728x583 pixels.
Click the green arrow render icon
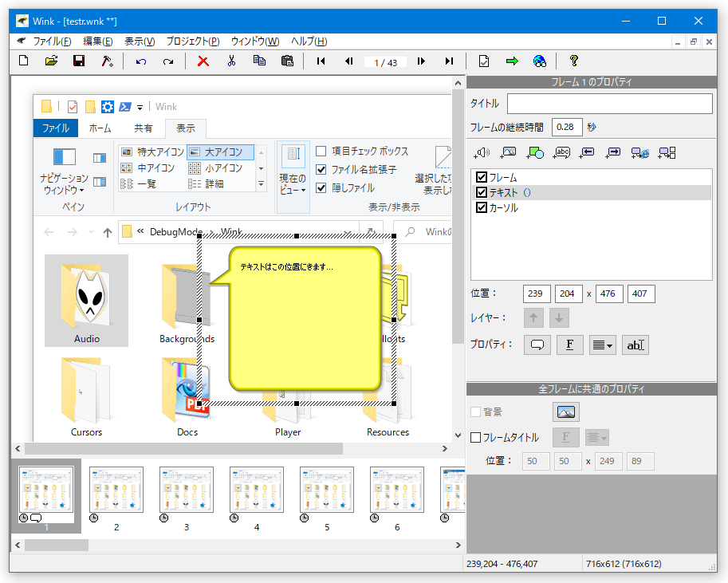512,61
